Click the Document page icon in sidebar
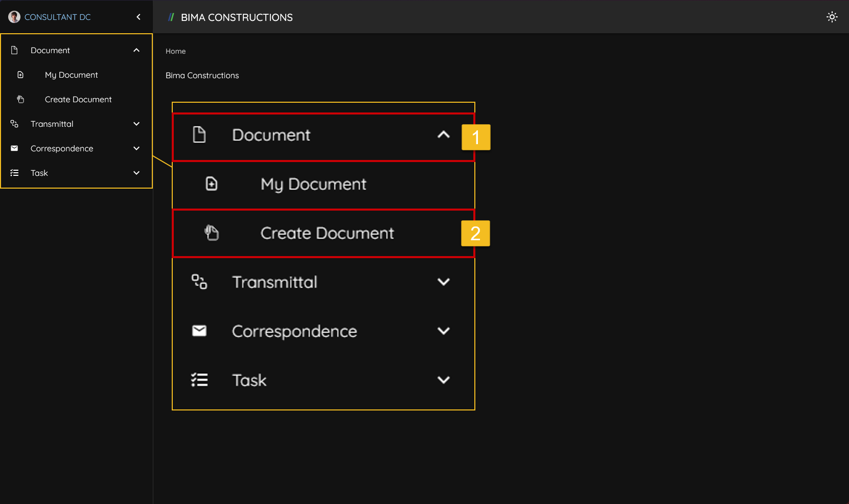 (14, 50)
